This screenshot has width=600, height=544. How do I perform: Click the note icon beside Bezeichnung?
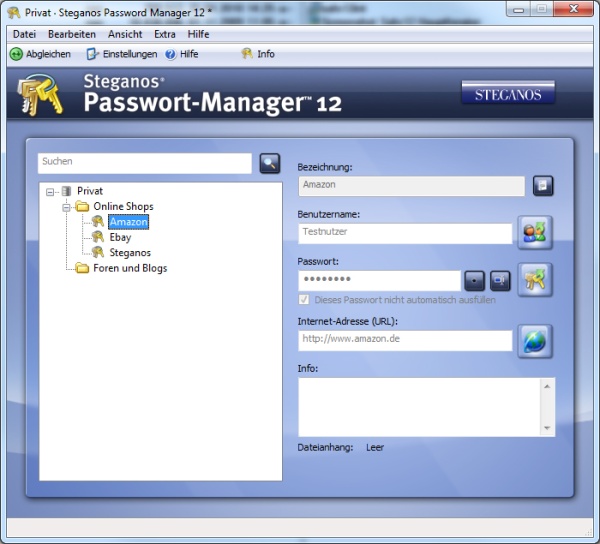point(543,186)
